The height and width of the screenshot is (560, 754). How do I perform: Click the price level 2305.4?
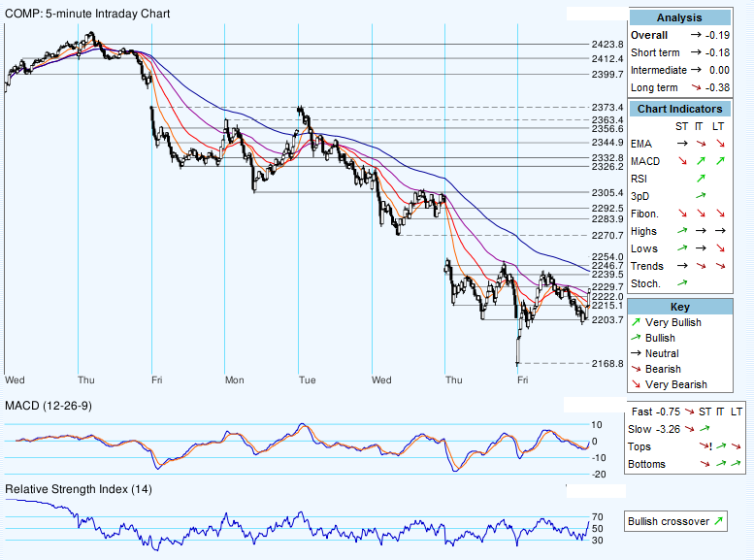click(607, 193)
